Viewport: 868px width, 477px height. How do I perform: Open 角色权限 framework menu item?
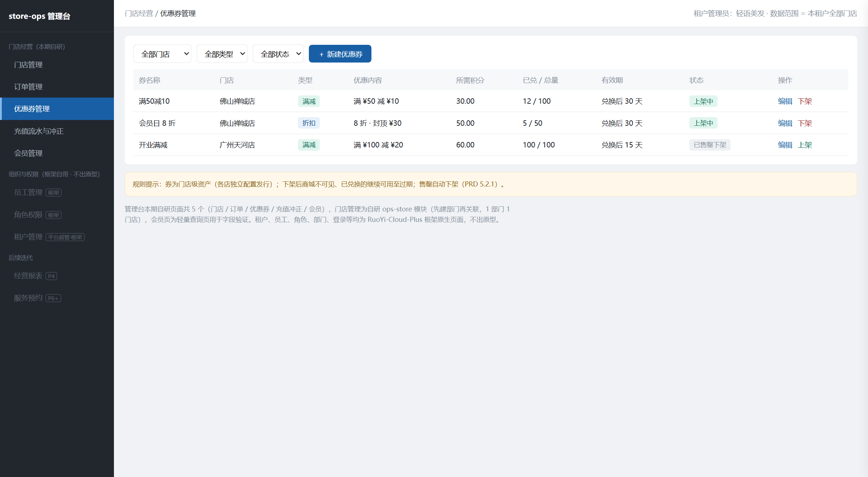click(57, 215)
